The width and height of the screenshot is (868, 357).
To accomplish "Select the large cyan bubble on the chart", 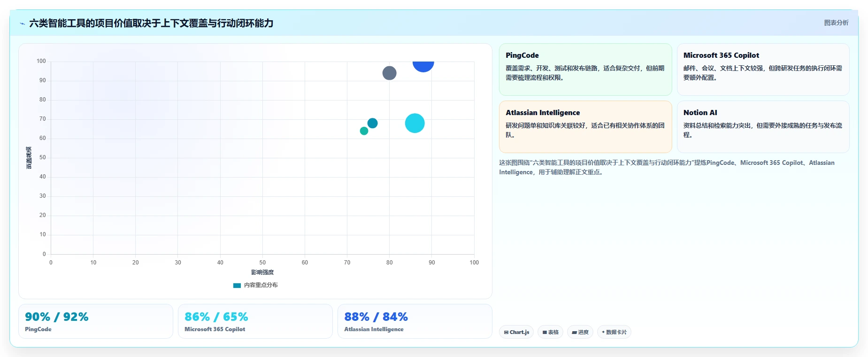I will 415,123.
